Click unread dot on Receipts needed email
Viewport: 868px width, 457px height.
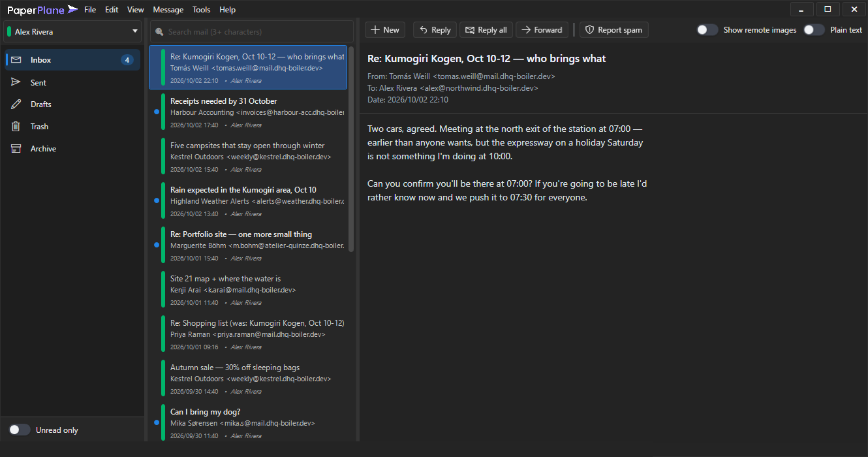coord(156,112)
